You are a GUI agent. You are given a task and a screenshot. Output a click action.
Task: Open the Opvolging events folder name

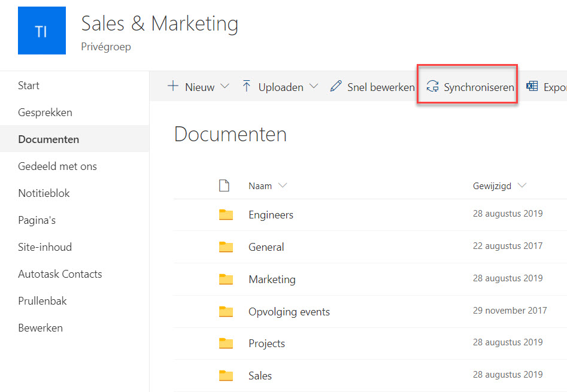(x=289, y=312)
